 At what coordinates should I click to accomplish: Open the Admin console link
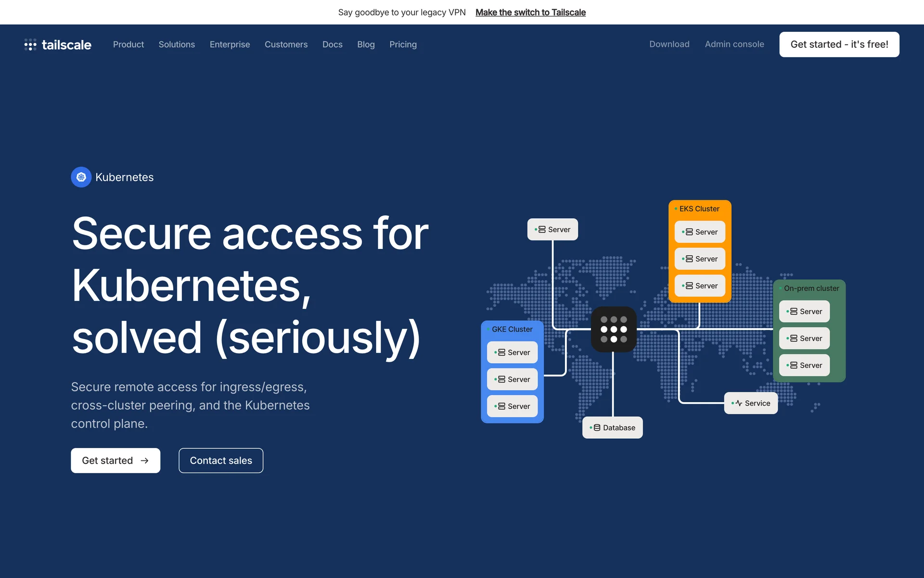click(734, 44)
